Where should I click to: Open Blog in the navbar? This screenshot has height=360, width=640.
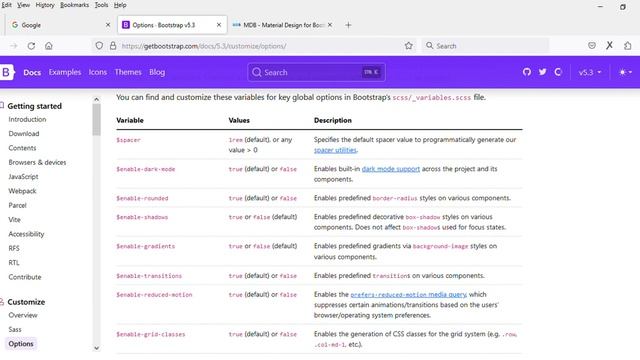(157, 72)
